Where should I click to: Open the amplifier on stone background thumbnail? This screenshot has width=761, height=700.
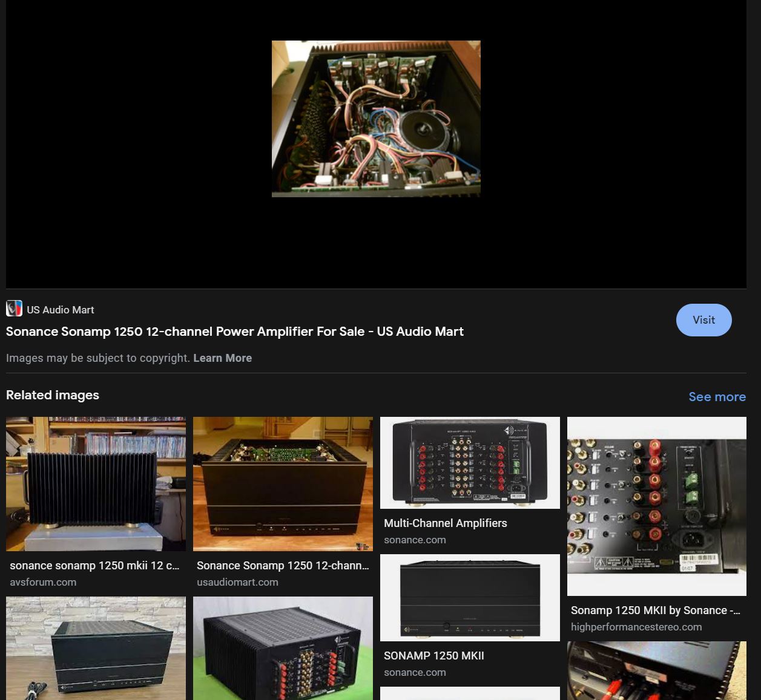(96, 648)
